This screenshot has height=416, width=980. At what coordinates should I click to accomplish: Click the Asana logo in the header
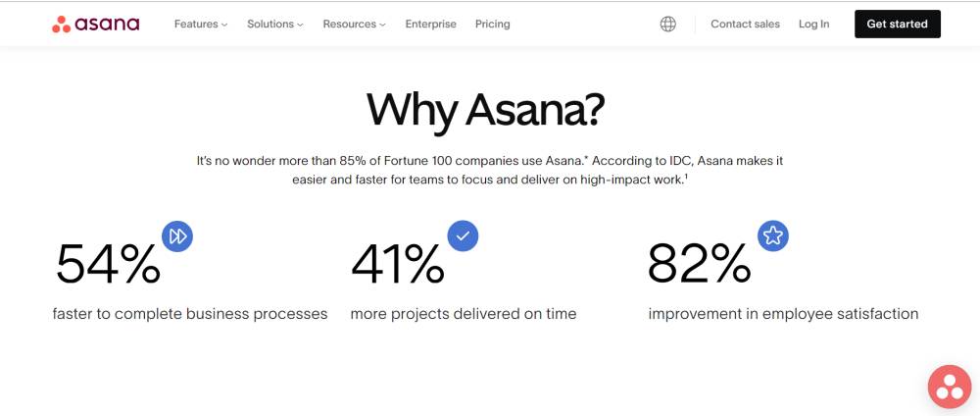96,25
